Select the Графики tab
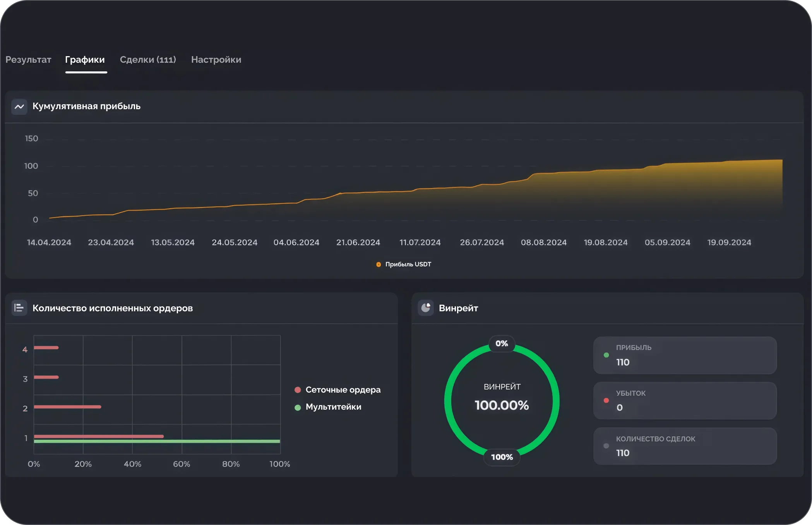Viewport: 812px width, 525px height. coord(85,60)
